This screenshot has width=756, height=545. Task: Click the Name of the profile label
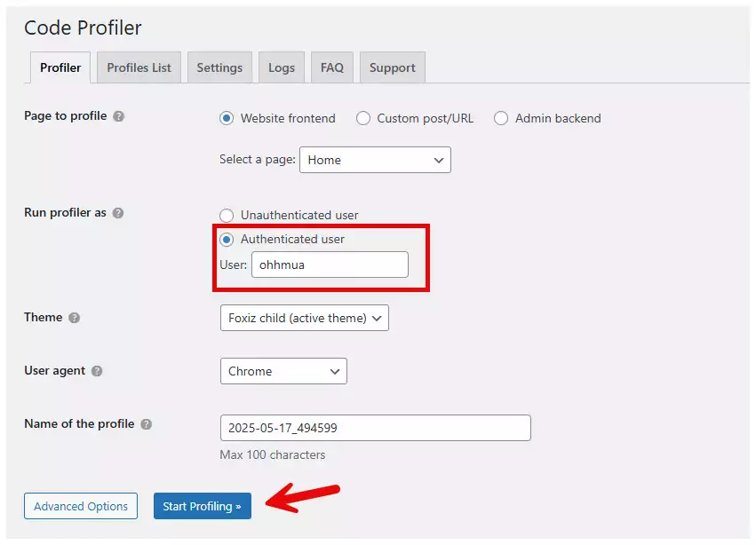point(79,423)
